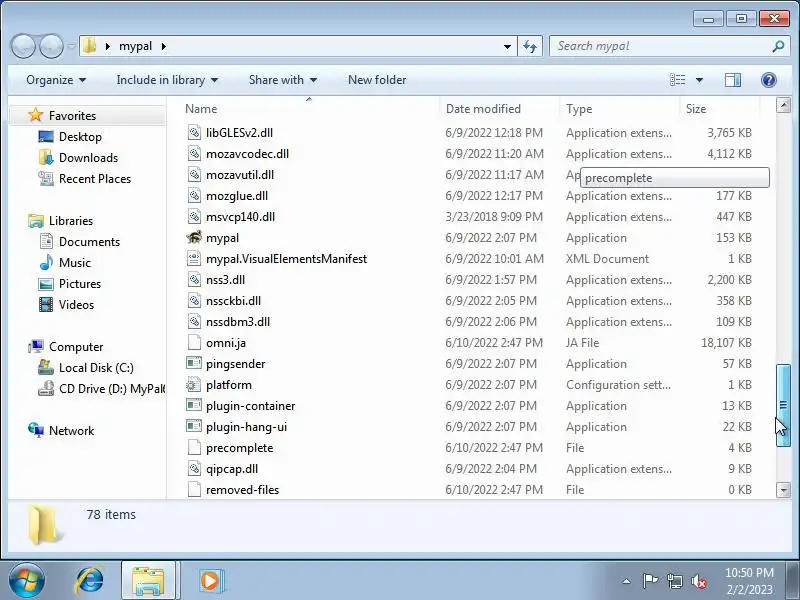Open the Share with dropdown
Image resolution: width=800 pixels, height=600 pixels.
[283, 80]
